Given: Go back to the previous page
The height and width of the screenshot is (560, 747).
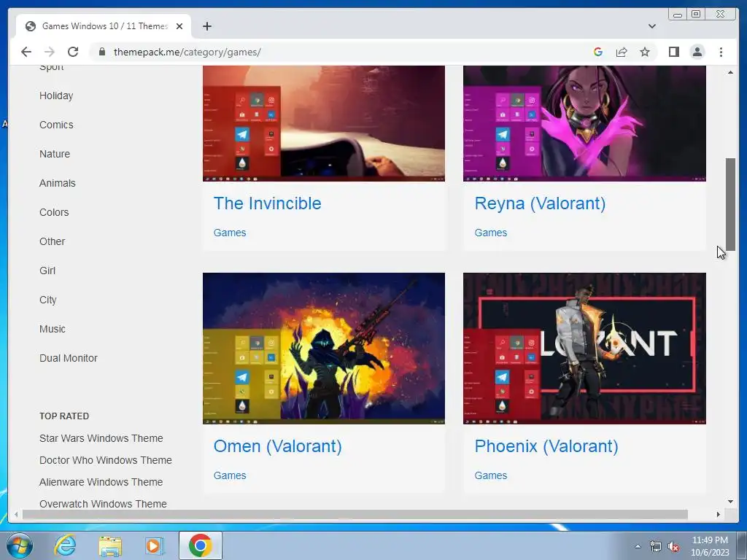Looking at the screenshot, I should point(26,52).
